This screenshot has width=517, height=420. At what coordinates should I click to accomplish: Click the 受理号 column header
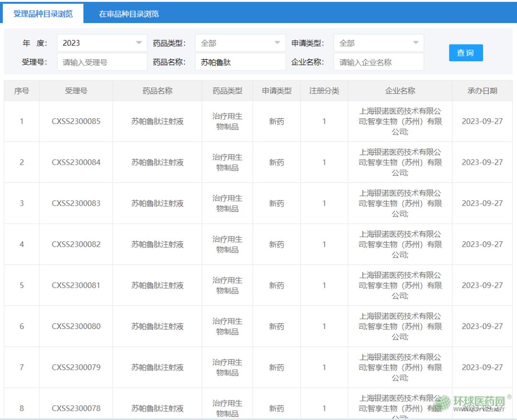tap(76, 91)
